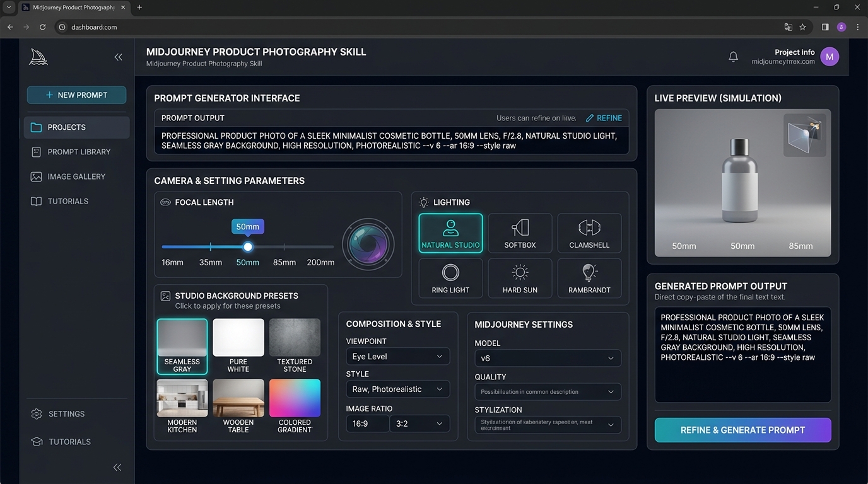Click the sailboat logo icon in the sidebar

(x=38, y=57)
